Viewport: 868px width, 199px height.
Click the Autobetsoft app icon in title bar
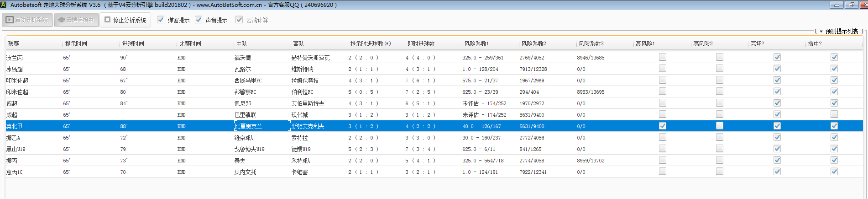pyautogui.click(x=4, y=5)
